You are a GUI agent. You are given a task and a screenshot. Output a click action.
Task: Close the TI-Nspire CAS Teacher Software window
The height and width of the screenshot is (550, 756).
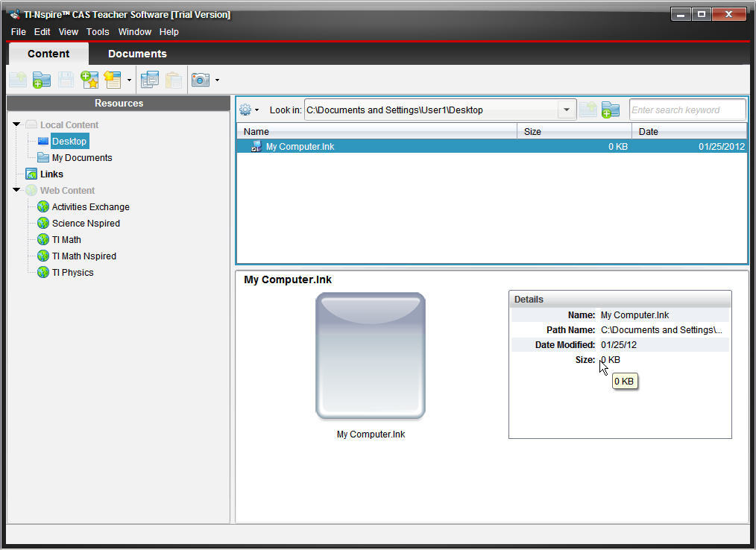pos(729,14)
